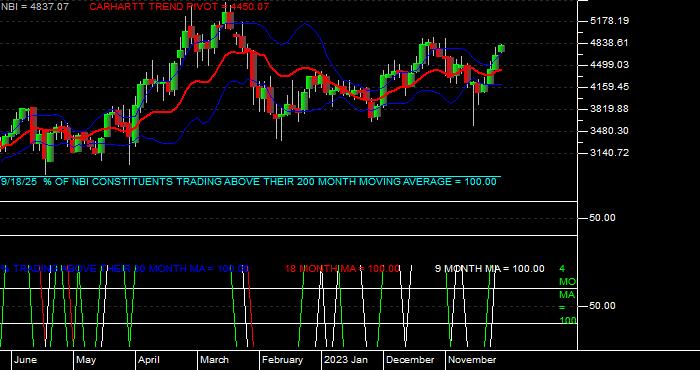Image resolution: width=700 pixels, height=370 pixels.
Task: Click the December marker on the time axis
Action: [x=410, y=360]
